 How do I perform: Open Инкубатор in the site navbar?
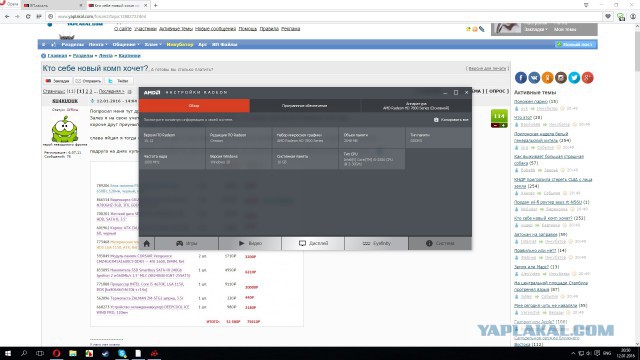[x=180, y=44]
